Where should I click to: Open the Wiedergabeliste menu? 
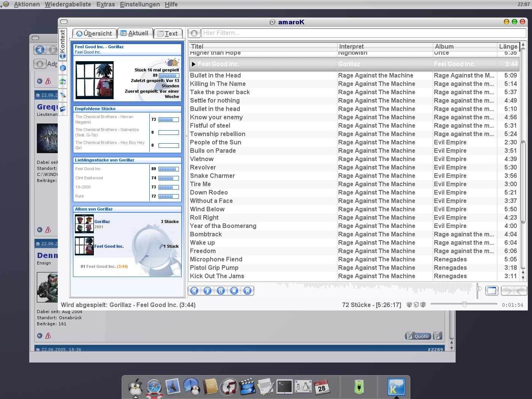pyautogui.click(x=68, y=4)
